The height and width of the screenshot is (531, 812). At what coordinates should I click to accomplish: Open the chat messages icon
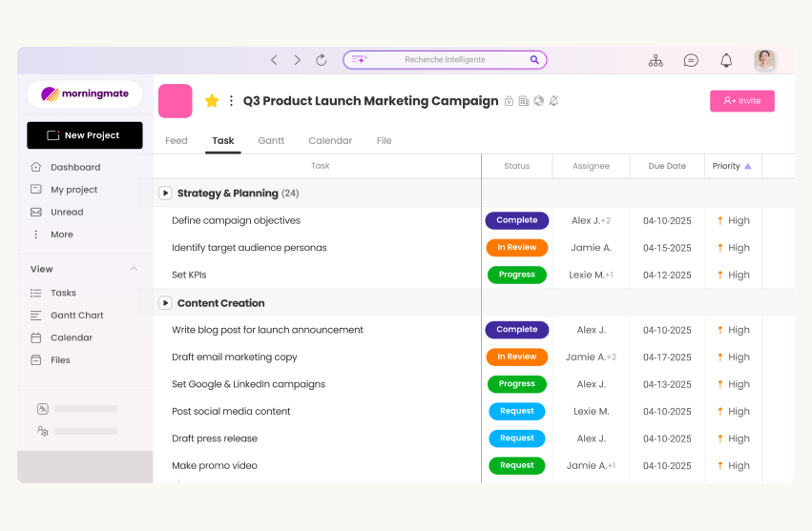pyautogui.click(x=691, y=61)
